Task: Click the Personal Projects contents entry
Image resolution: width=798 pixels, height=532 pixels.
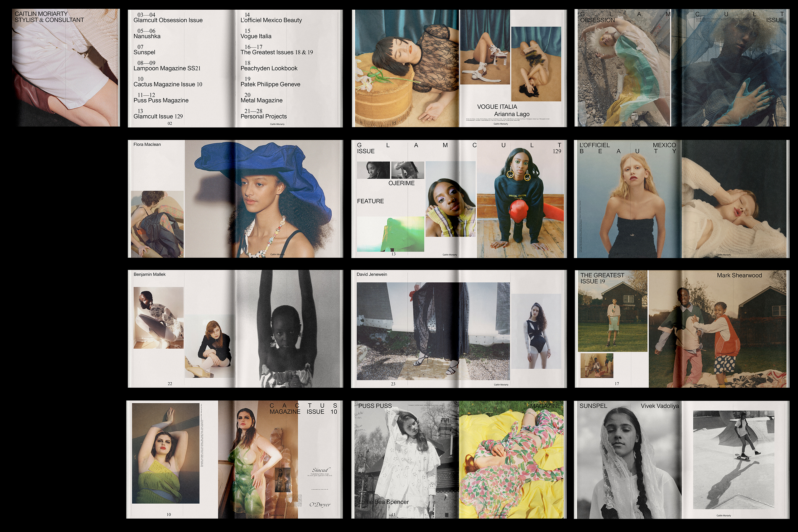Action: point(264,116)
